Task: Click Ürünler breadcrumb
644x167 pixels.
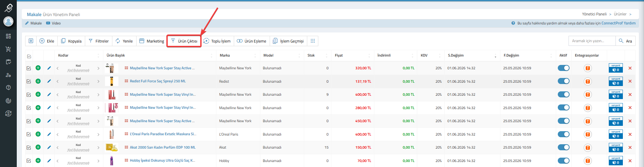Action: point(620,14)
